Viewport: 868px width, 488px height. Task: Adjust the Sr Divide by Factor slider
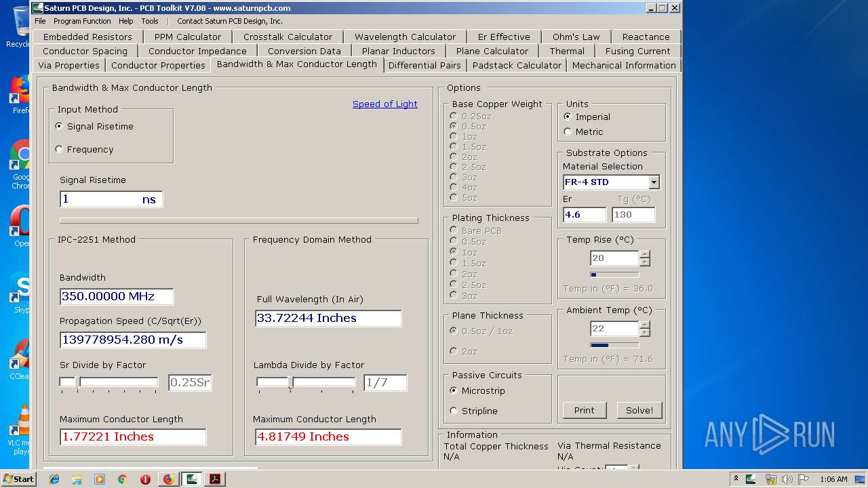click(108, 383)
